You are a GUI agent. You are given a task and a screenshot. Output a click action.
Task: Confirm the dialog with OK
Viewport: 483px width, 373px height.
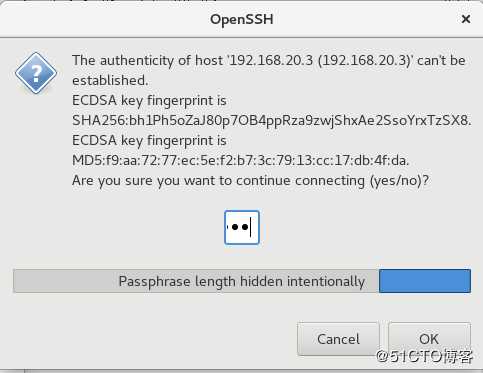[429, 339]
